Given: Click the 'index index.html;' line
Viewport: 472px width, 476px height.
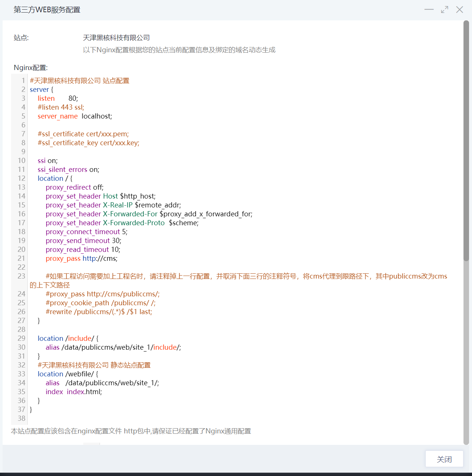Looking at the screenshot, I should click(x=74, y=392).
